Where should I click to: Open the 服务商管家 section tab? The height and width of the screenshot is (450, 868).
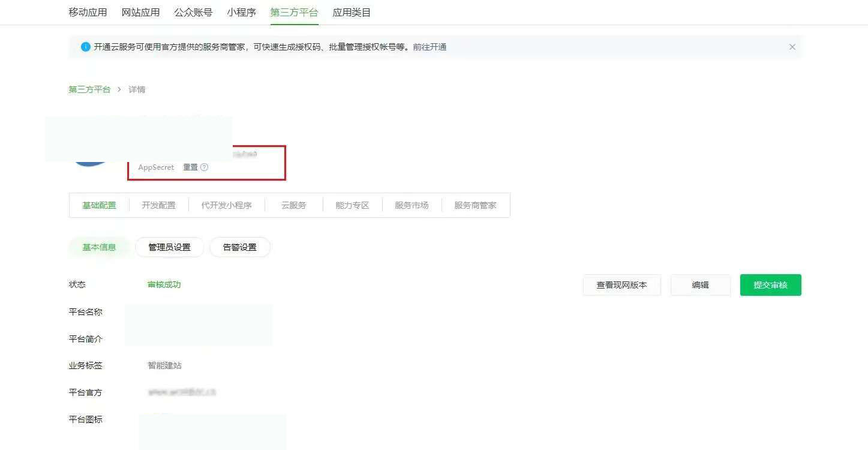tap(475, 205)
